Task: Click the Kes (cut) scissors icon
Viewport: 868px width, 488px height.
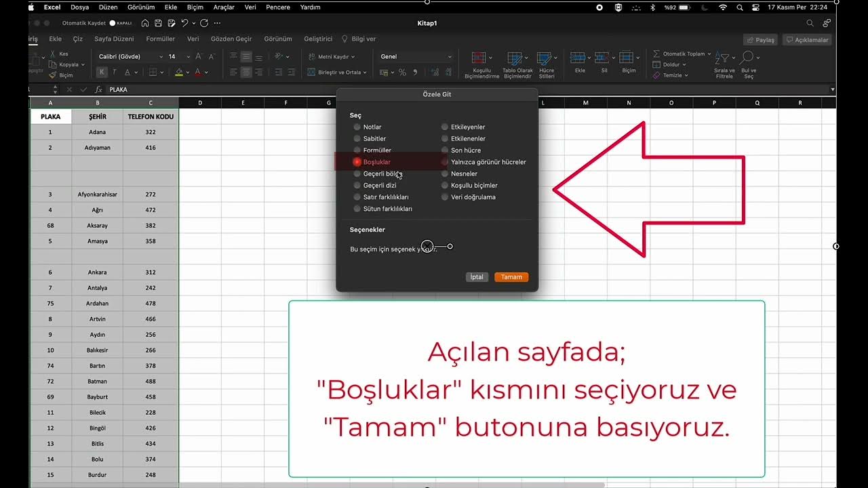Action: (x=53, y=54)
